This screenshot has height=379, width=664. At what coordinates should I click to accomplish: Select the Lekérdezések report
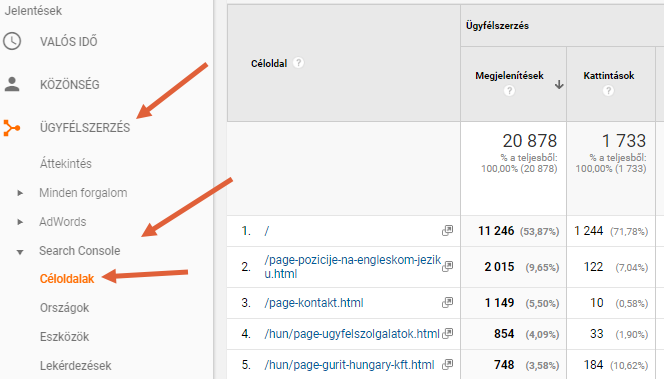[75, 366]
